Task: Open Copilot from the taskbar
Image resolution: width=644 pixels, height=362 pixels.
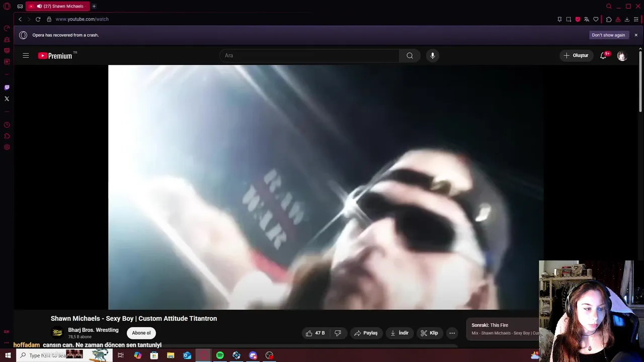Action: [x=137, y=355]
